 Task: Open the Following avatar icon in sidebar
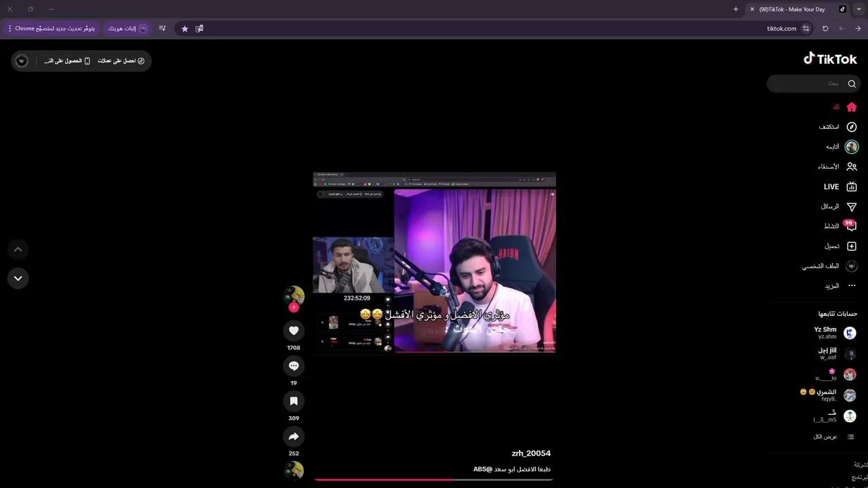pyautogui.click(x=852, y=146)
